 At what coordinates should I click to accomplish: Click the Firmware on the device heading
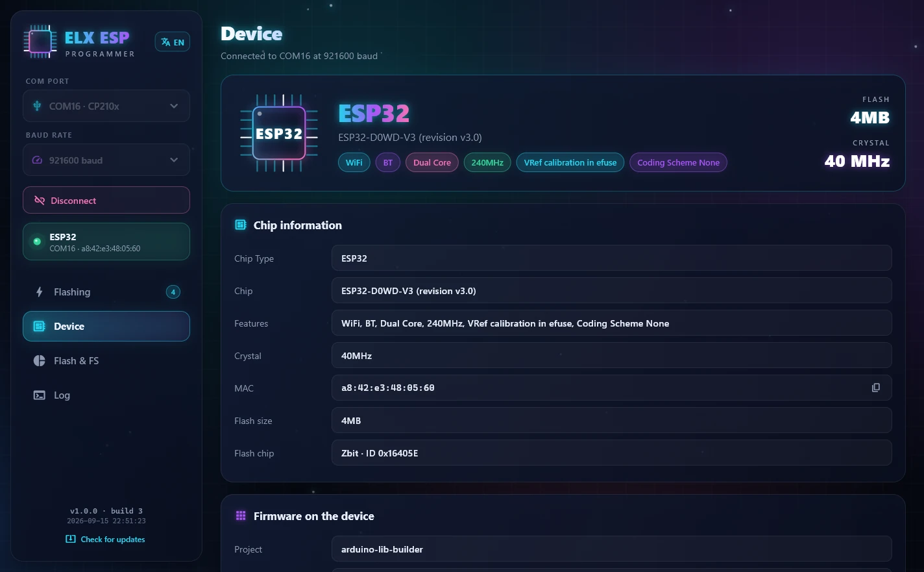pyautogui.click(x=314, y=516)
